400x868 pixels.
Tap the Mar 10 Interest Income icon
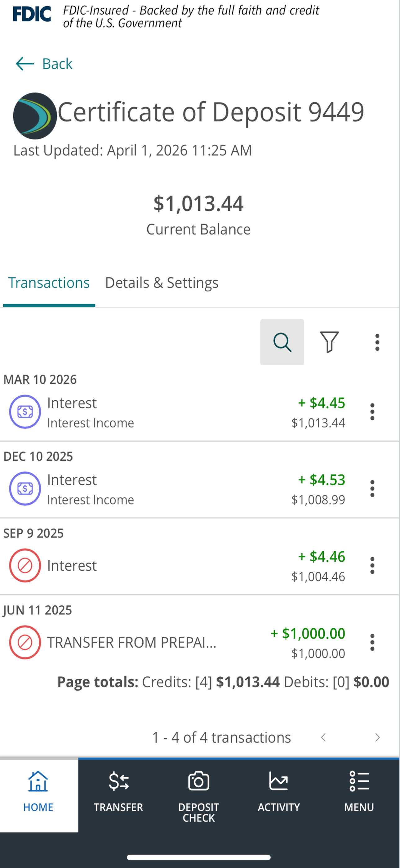[x=25, y=411]
